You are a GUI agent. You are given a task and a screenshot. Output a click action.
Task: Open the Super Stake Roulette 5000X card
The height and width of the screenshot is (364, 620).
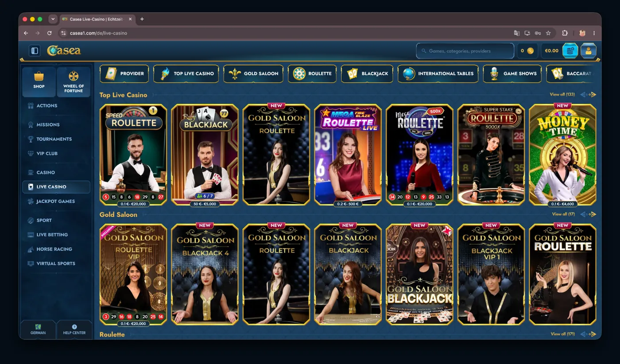point(491,155)
